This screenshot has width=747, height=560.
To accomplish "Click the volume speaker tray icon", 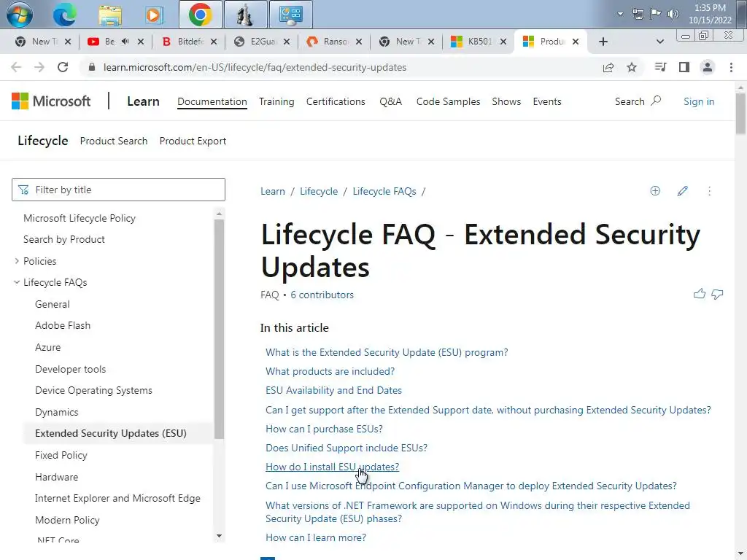I will [x=673, y=14].
